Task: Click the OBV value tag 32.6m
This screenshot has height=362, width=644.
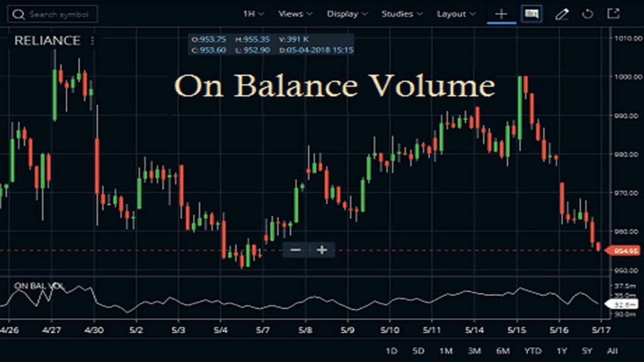Action: 623,305
